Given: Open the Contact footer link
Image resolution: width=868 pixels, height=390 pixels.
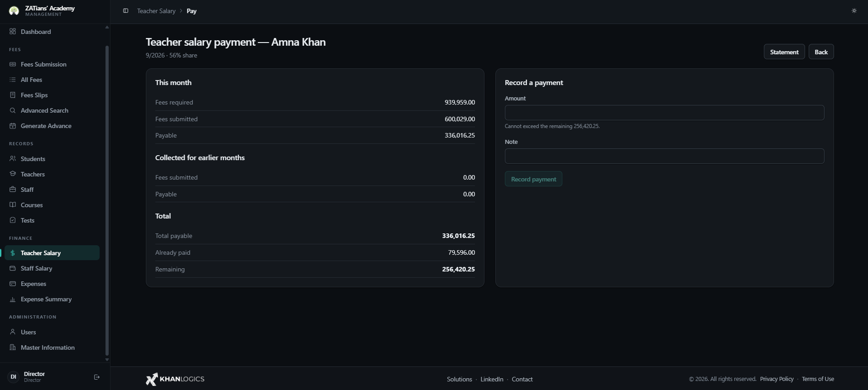Looking at the screenshot, I should [522, 379].
